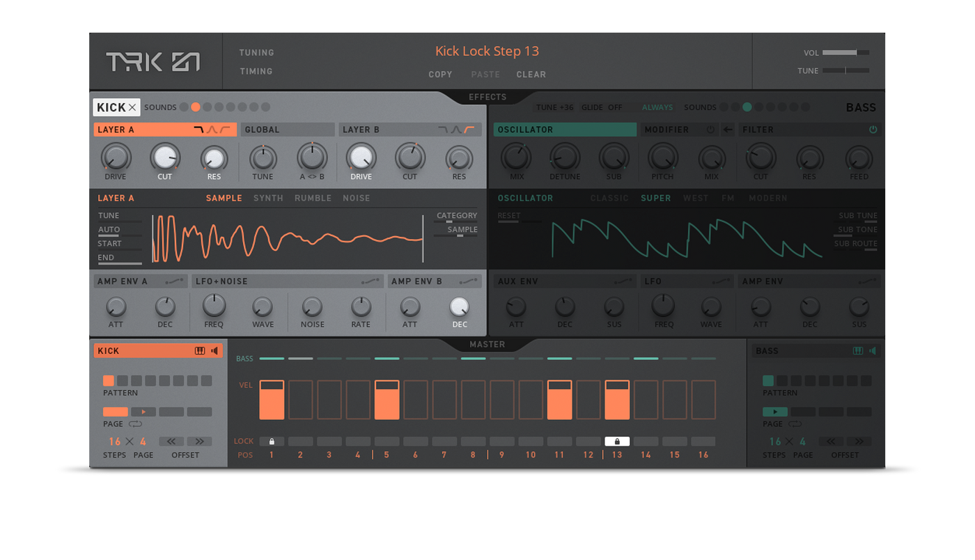Select Layer A high-pass filter shape icon

click(224, 130)
